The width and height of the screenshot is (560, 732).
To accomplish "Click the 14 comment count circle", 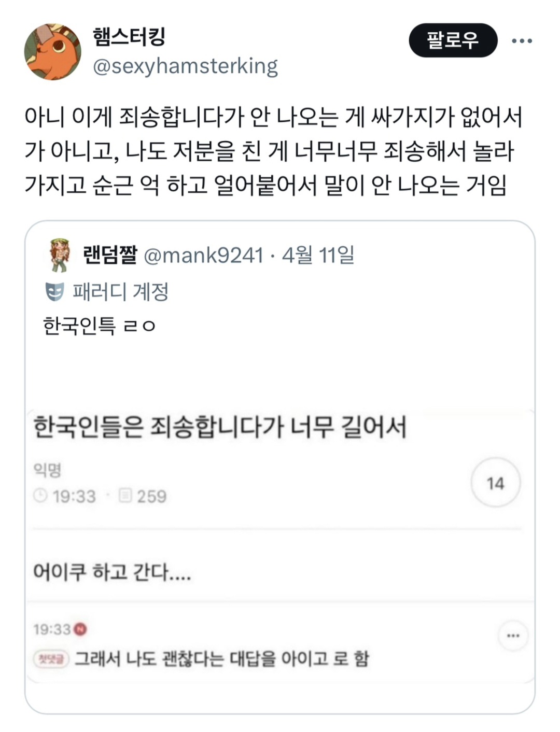I will coord(495,483).
